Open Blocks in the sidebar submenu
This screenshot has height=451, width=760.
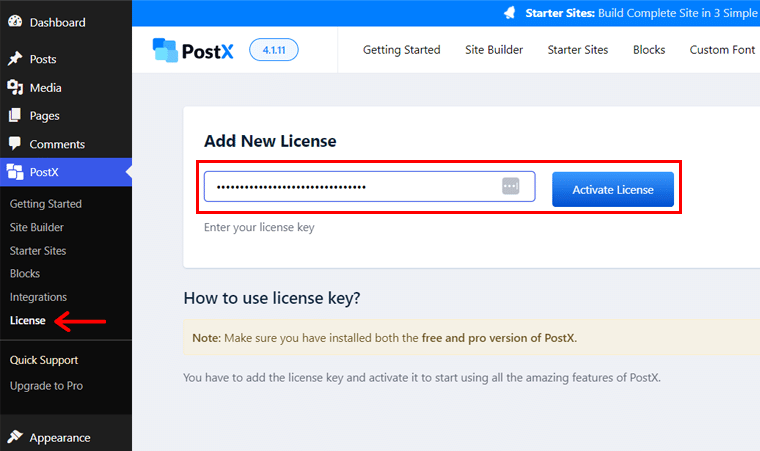pos(25,274)
